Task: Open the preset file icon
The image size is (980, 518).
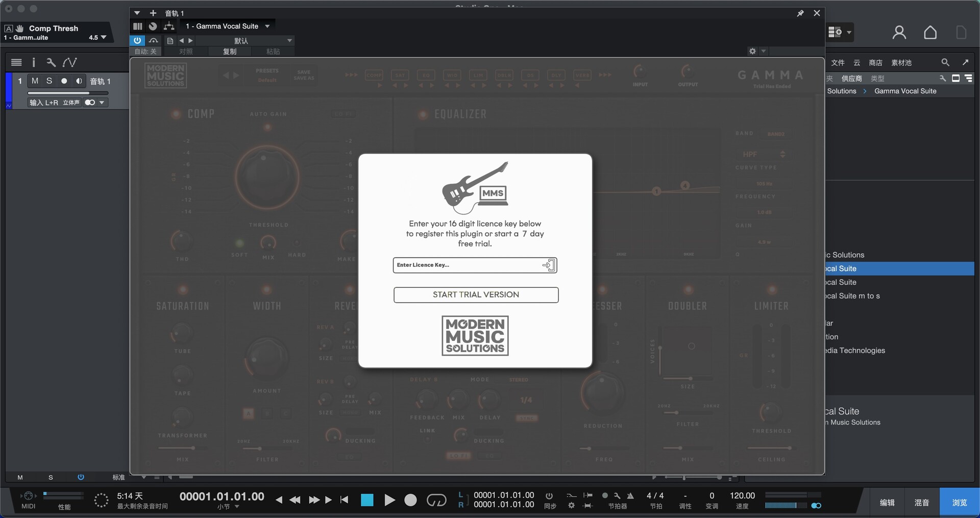Action: point(170,41)
